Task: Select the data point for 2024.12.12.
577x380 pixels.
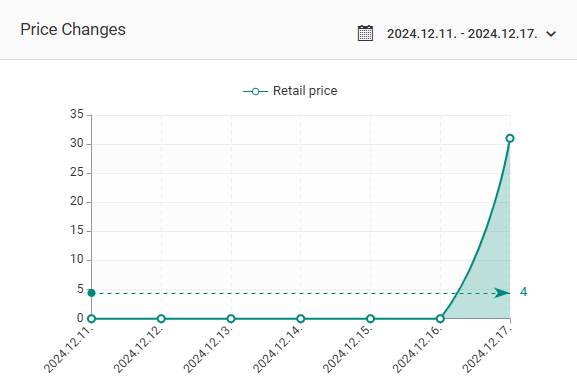Action: [x=161, y=319]
